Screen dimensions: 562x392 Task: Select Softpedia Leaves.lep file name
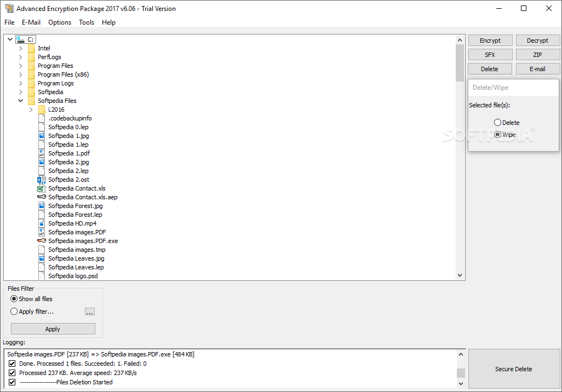[76, 267]
